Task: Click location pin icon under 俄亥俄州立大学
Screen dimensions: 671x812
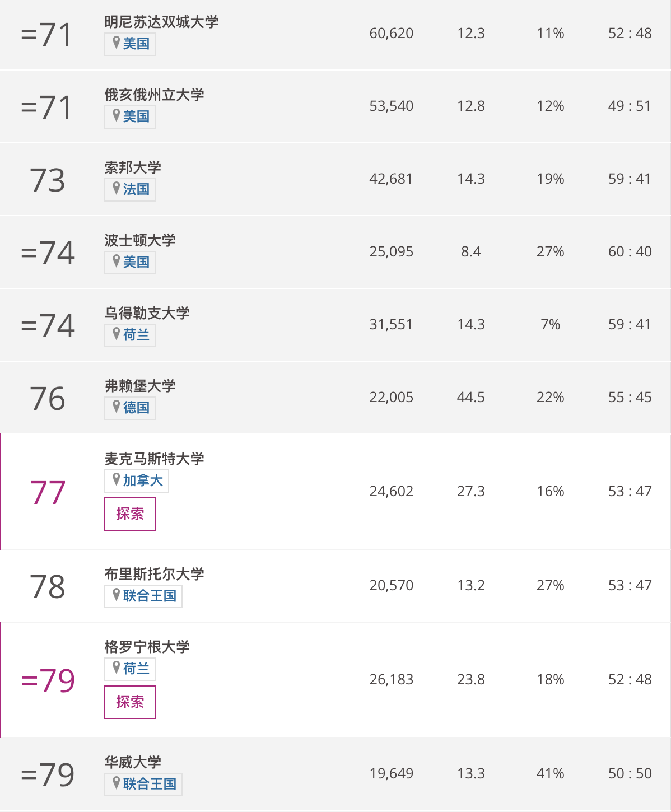Action: 117,115
